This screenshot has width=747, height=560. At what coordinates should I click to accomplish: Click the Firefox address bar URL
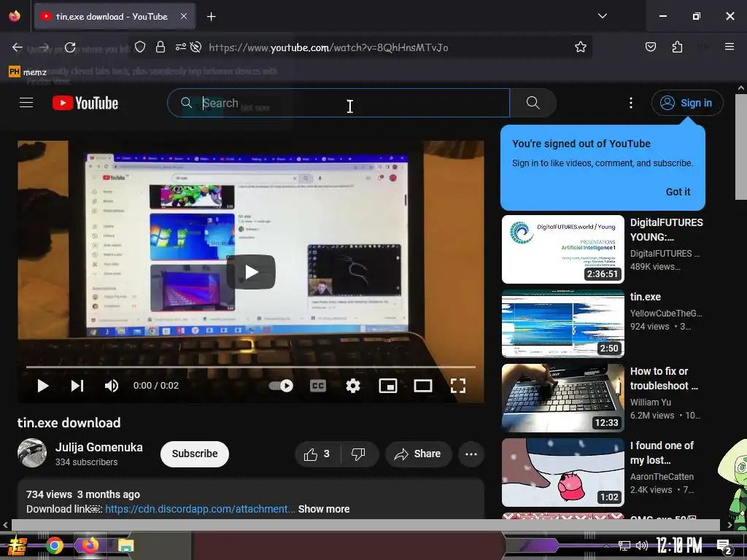point(328,47)
